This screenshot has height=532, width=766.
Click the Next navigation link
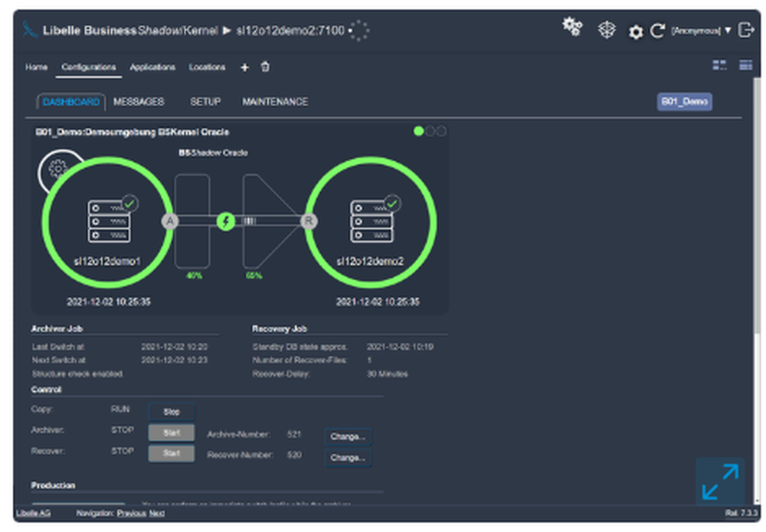(157, 513)
